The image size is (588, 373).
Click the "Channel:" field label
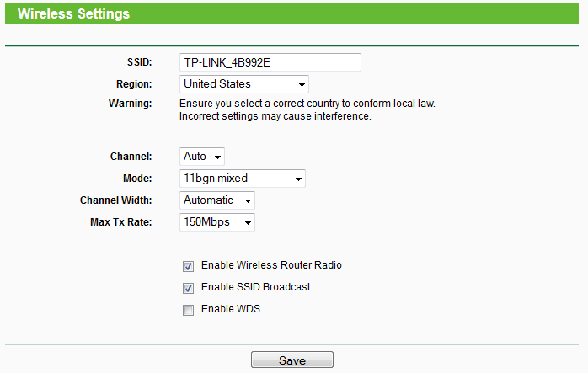pos(131,157)
